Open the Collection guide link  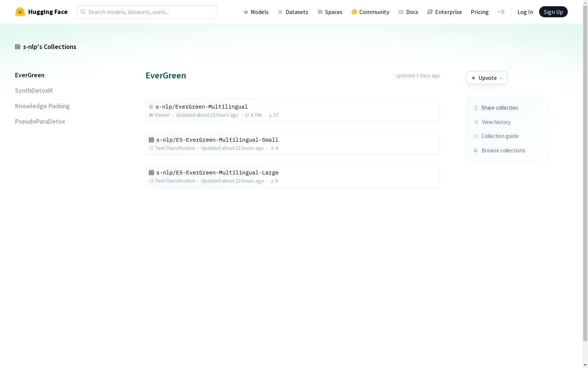[x=500, y=136]
